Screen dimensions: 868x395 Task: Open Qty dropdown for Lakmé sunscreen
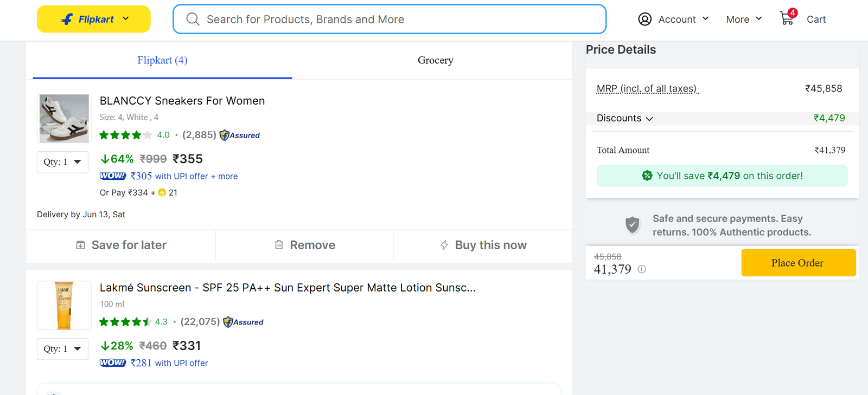coord(62,349)
